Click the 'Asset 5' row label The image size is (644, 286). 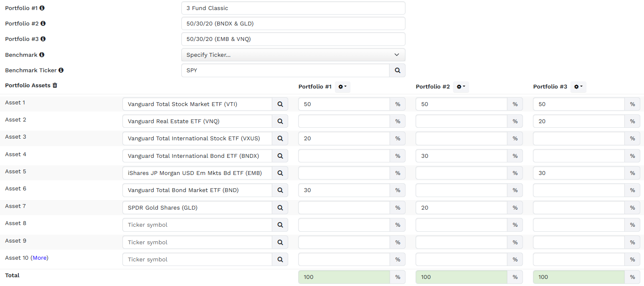[15, 171]
